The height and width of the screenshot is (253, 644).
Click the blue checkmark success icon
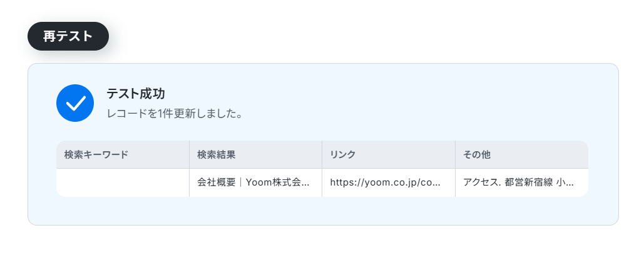tap(75, 103)
